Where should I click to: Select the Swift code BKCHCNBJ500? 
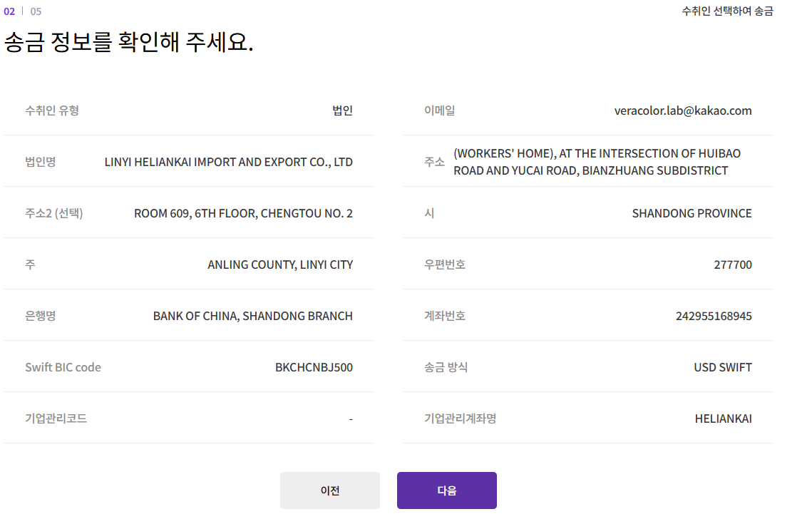[x=314, y=367]
